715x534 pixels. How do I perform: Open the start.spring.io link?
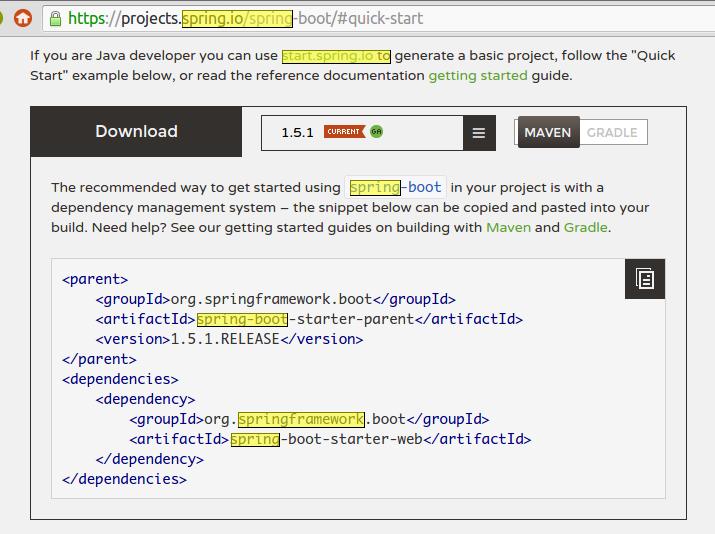327,56
